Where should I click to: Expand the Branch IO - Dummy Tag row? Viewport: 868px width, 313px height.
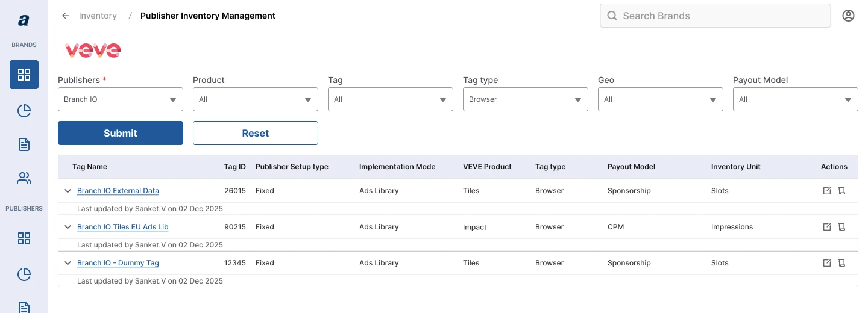tap(68, 263)
